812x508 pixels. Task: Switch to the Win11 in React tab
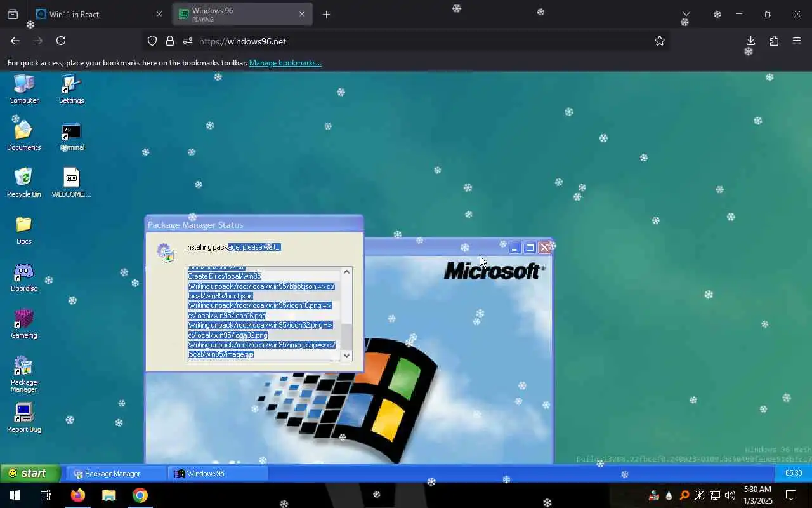(x=92, y=14)
